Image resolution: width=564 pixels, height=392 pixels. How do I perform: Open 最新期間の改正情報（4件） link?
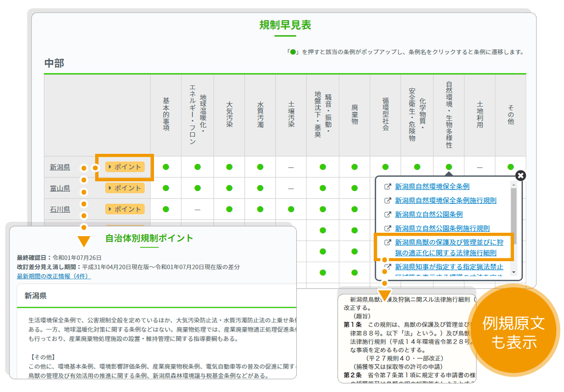(54, 276)
